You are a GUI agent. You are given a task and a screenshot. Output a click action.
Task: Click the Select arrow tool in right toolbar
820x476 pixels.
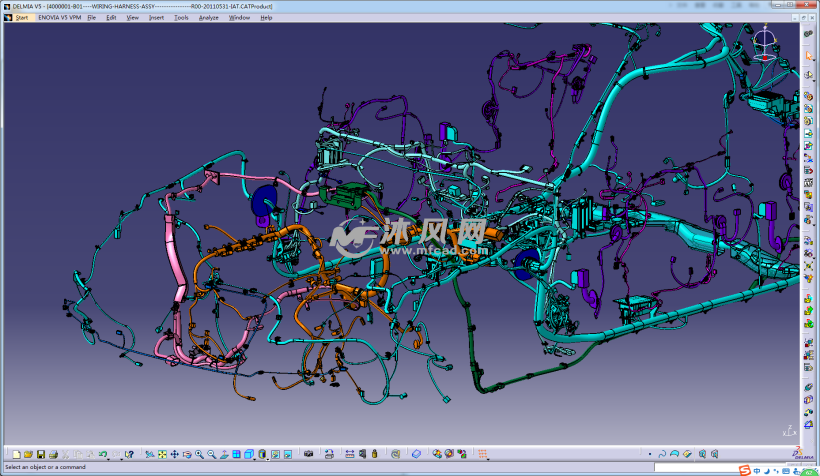click(808, 57)
